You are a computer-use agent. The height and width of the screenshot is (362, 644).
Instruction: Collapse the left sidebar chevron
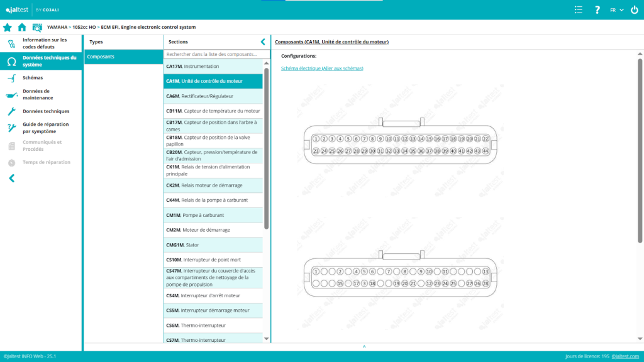pyautogui.click(x=11, y=178)
